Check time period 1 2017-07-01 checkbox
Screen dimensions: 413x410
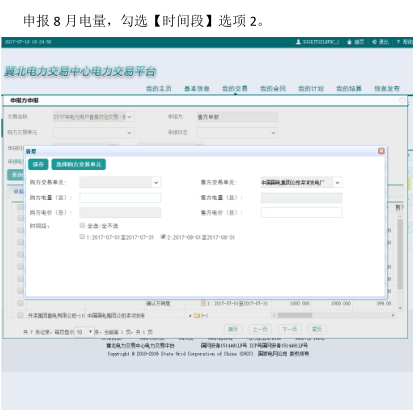82,237
